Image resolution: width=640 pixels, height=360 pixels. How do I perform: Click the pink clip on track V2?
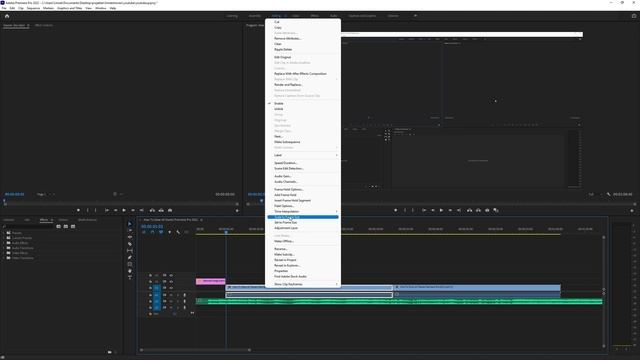pyautogui.click(x=211, y=281)
